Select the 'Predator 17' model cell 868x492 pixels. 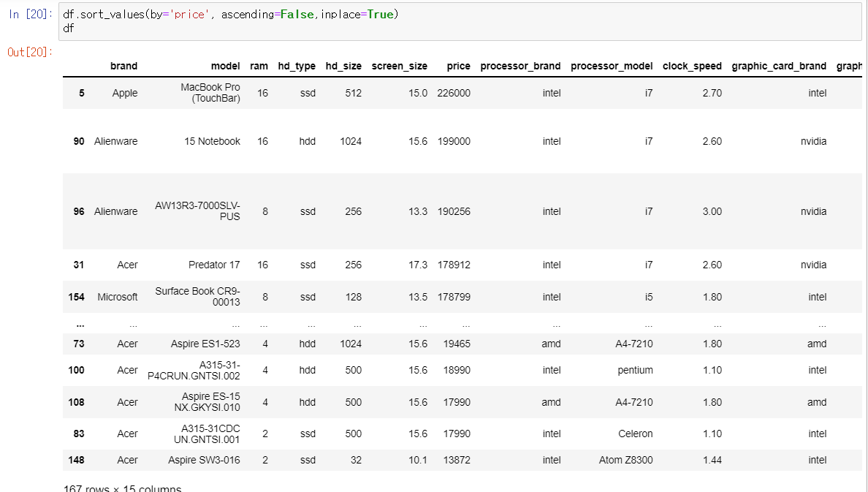(213, 265)
